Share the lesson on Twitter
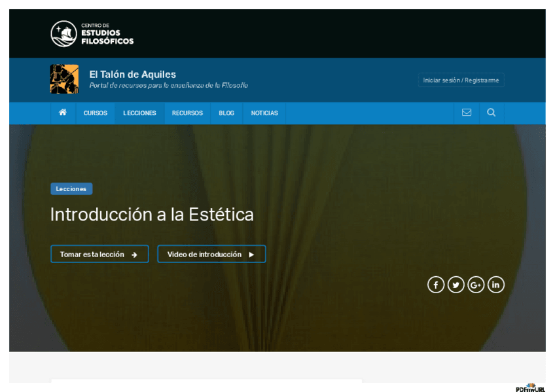The height and width of the screenshot is (392, 555). point(456,285)
